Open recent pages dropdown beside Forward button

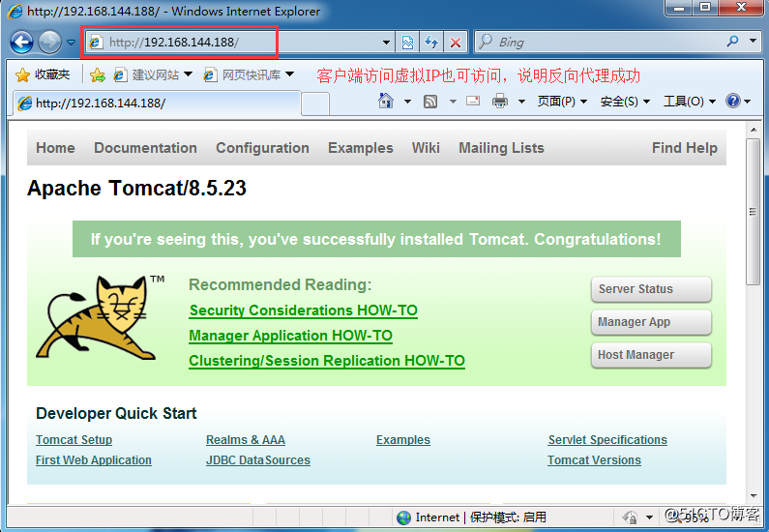(72, 43)
